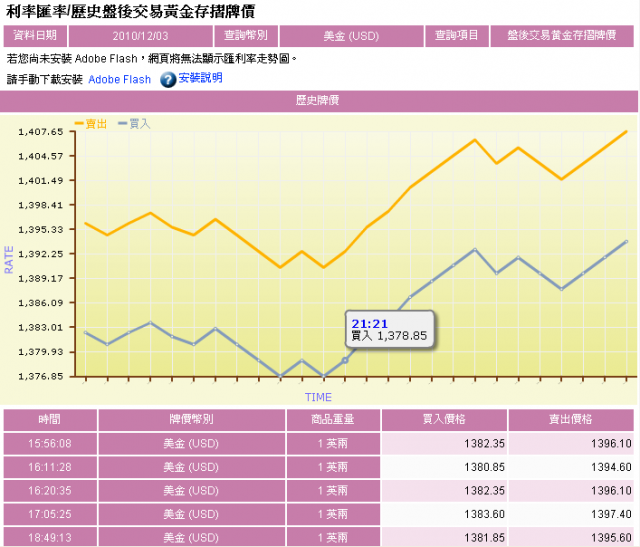Click sell price 1394.60 cell
This screenshot has width=640, height=547.
point(571,467)
